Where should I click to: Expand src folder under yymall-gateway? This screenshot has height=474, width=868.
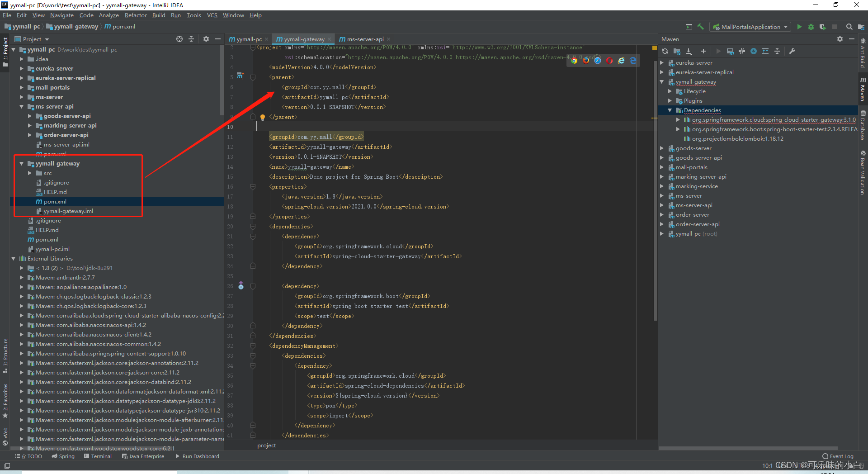coord(29,173)
